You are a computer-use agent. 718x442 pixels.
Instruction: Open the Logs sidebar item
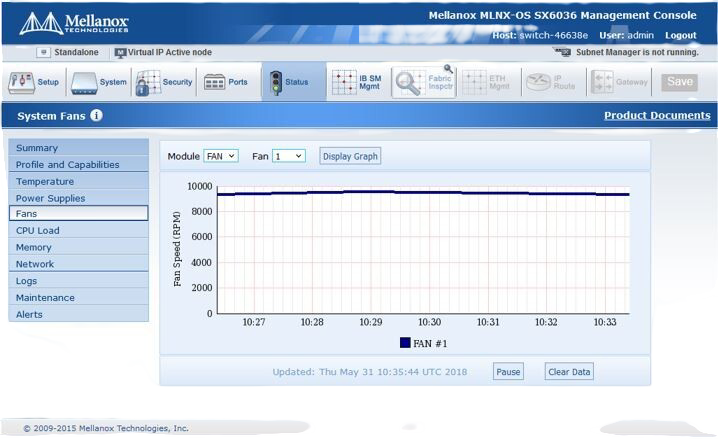[x=79, y=281]
